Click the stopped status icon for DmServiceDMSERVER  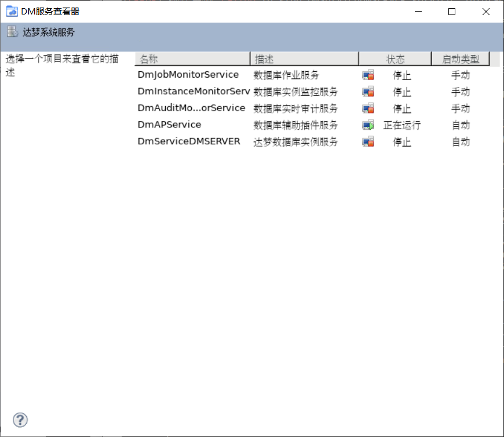pyautogui.click(x=368, y=142)
